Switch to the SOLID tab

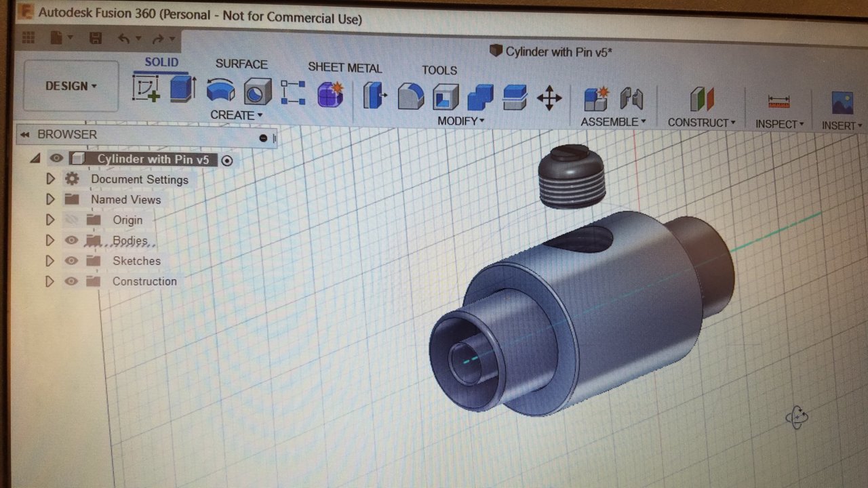161,62
